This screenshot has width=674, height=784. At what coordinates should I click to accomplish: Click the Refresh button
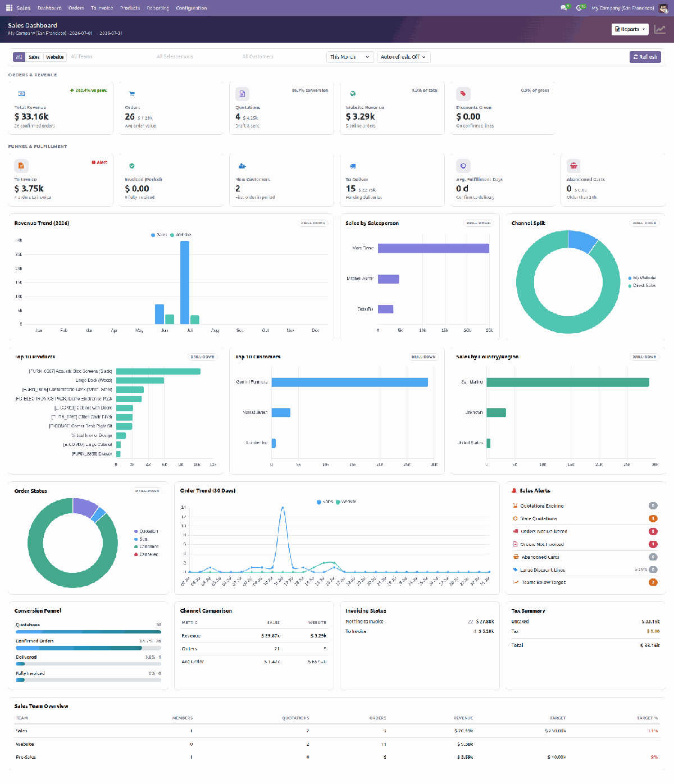point(645,57)
